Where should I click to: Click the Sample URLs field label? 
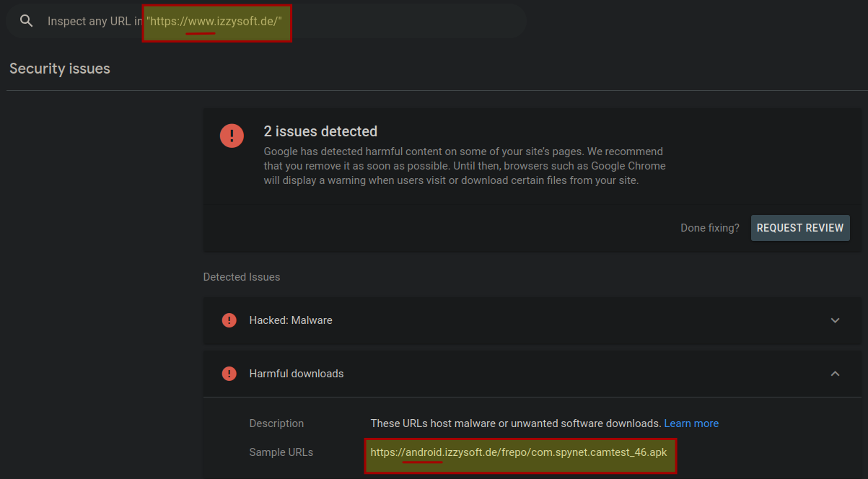(281, 452)
